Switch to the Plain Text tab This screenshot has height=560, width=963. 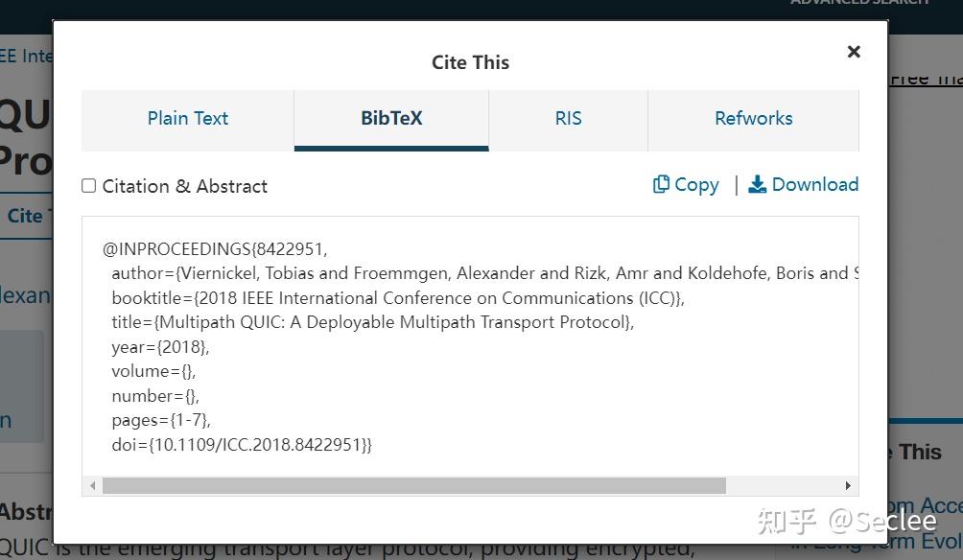[x=187, y=120]
